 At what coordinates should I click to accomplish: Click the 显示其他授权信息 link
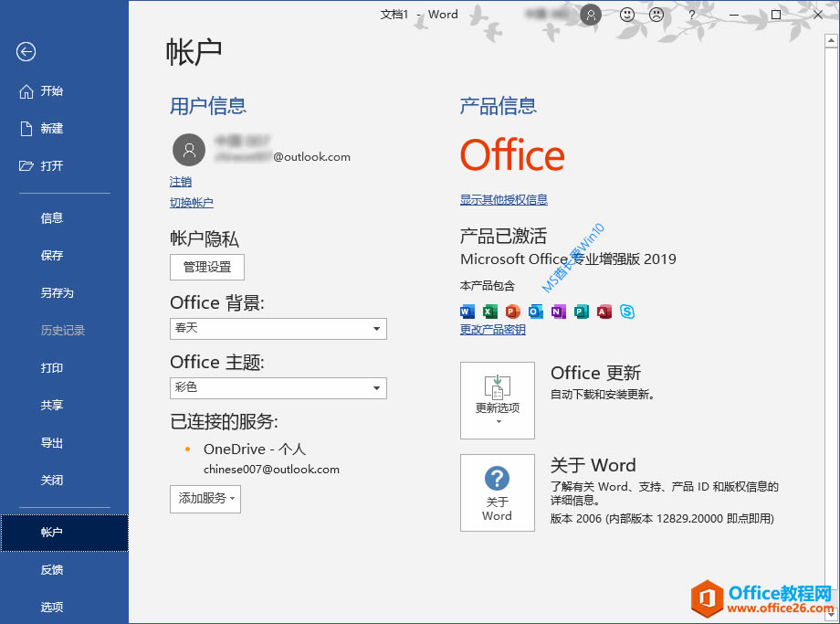click(x=504, y=200)
